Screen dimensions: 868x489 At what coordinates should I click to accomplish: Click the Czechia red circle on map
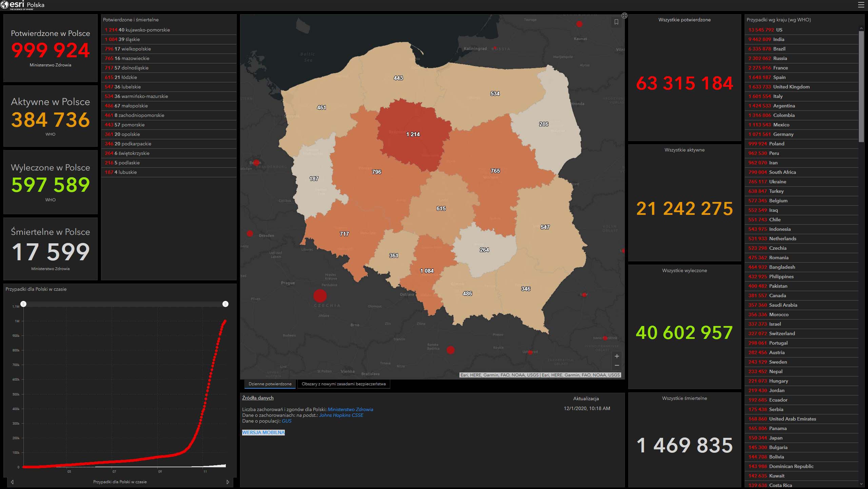(x=320, y=296)
